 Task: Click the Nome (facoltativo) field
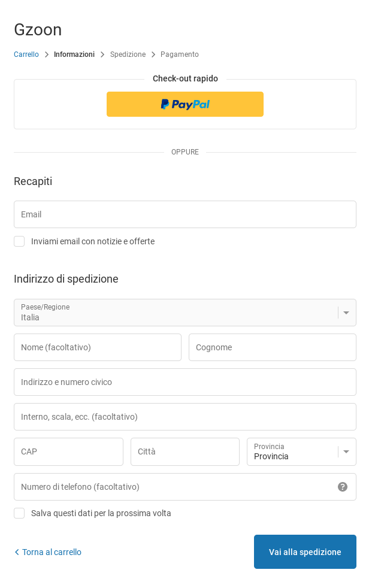coord(98,347)
